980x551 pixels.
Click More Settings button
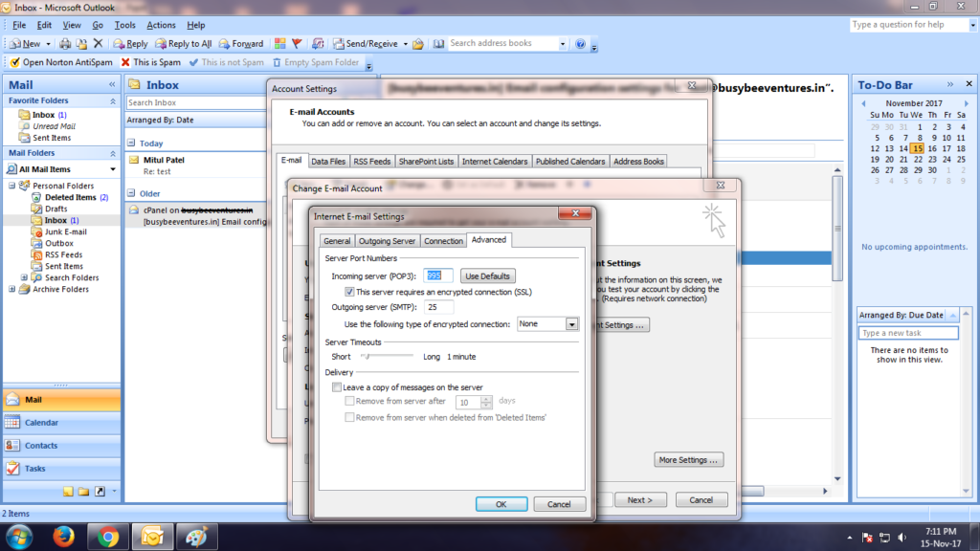(x=688, y=460)
